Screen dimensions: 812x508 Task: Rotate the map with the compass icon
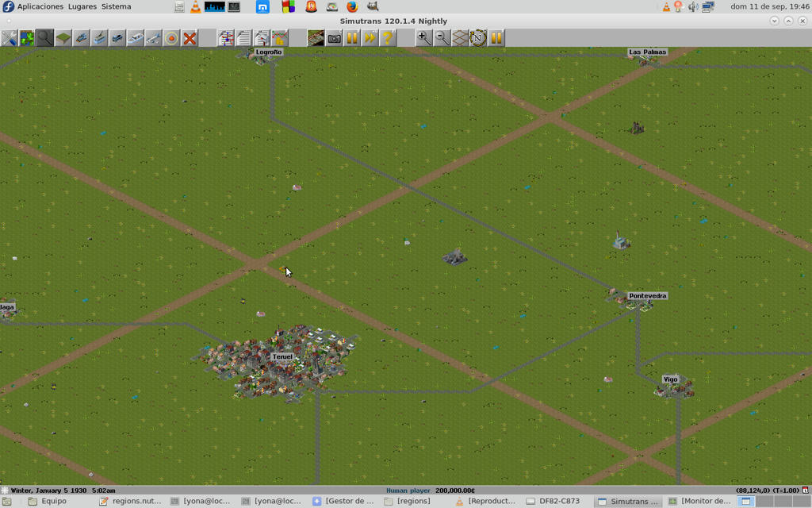pyautogui.click(x=478, y=38)
